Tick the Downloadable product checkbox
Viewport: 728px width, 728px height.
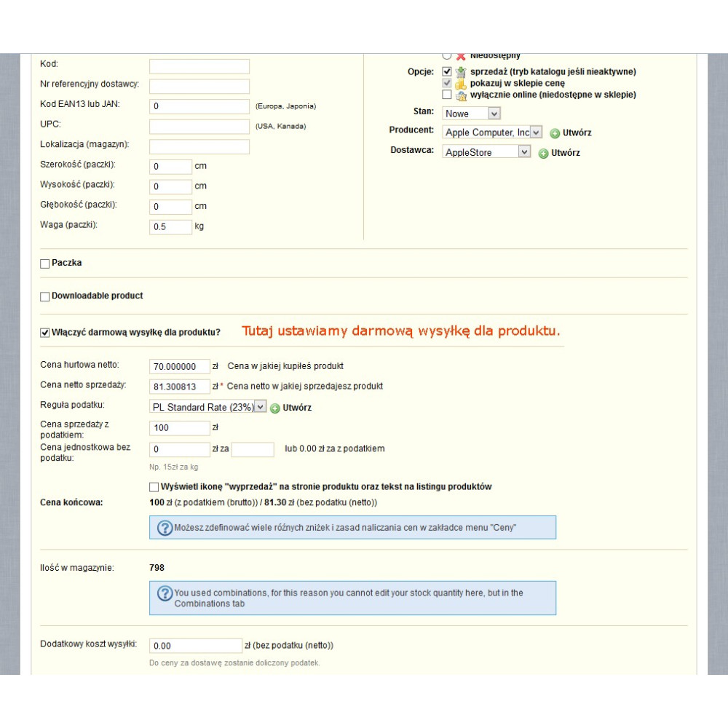tap(44, 297)
